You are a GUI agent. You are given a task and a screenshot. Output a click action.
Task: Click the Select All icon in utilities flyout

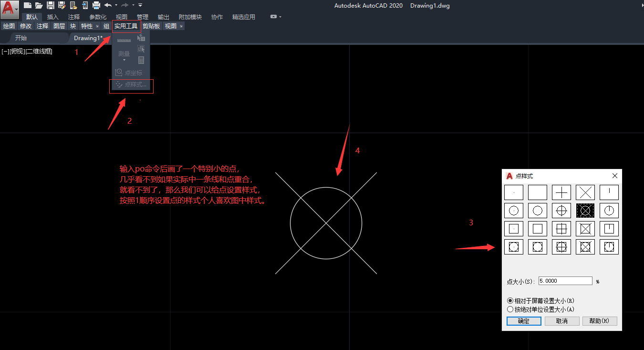point(141,49)
